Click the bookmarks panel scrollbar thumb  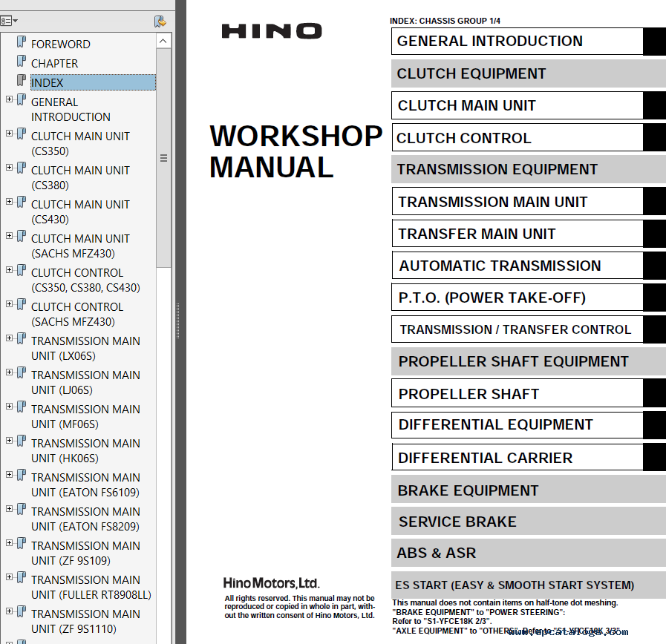(x=163, y=158)
